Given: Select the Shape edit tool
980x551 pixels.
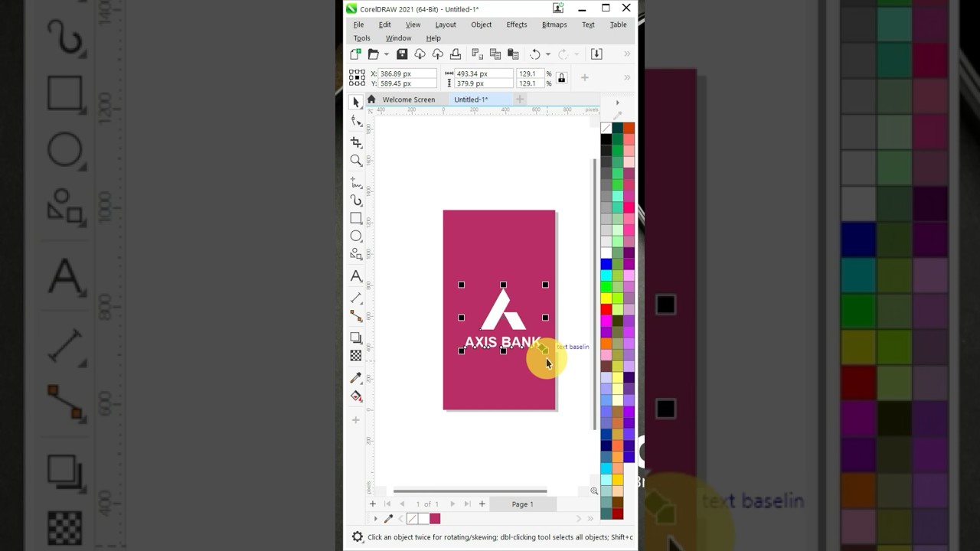Looking at the screenshot, I should coord(356,121).
